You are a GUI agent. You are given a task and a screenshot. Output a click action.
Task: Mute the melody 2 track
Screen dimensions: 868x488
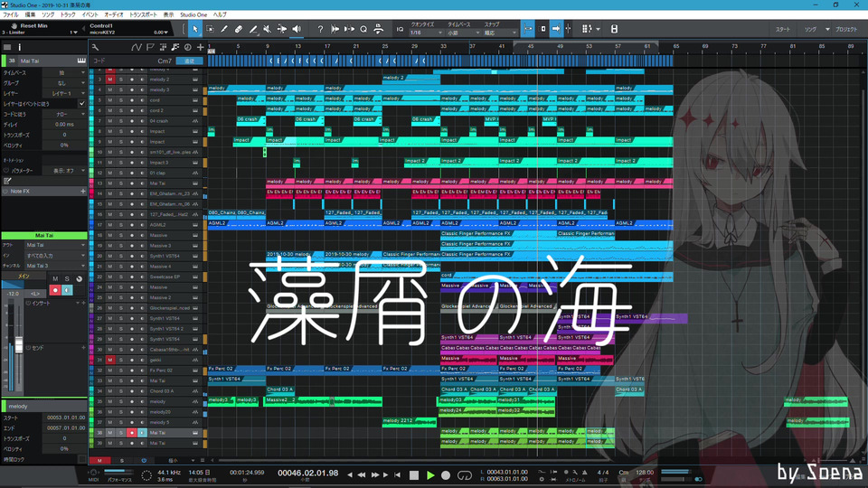110,80
